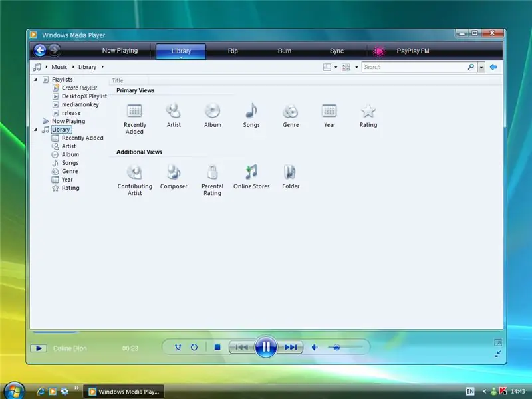Click into the Search field
This screenshot has width=532, height=399.
[415, 67]
